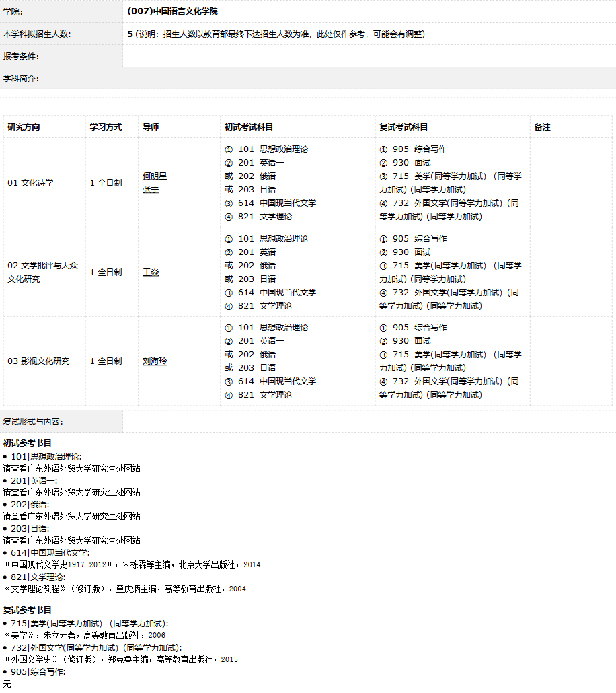Open advisor 何明星's profile link
Viewport: 616px width, 693px height.
pyautogui.click(x=155, y=176)
